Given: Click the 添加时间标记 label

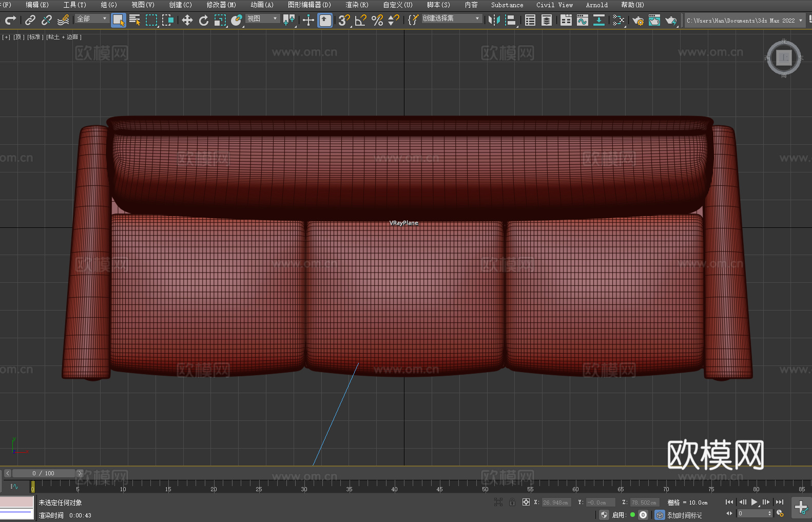Looking at the screenshot, I should tap(684, 515).
